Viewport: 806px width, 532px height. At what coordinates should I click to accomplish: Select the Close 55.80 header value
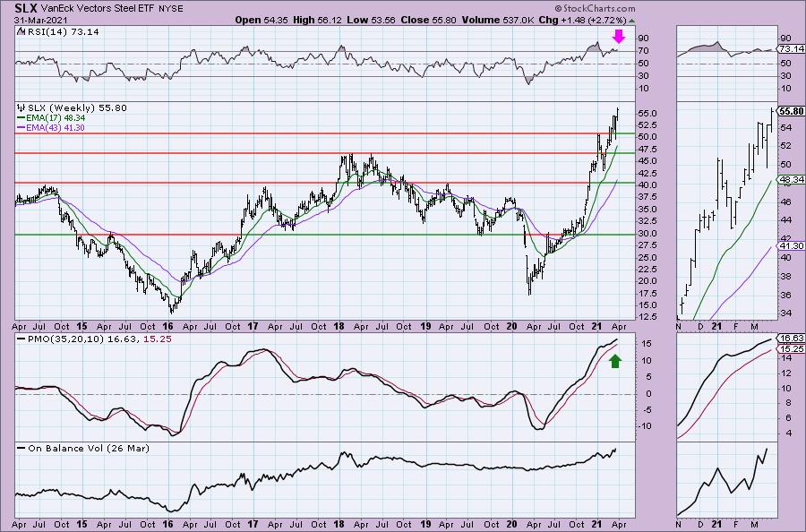point(428,20)
